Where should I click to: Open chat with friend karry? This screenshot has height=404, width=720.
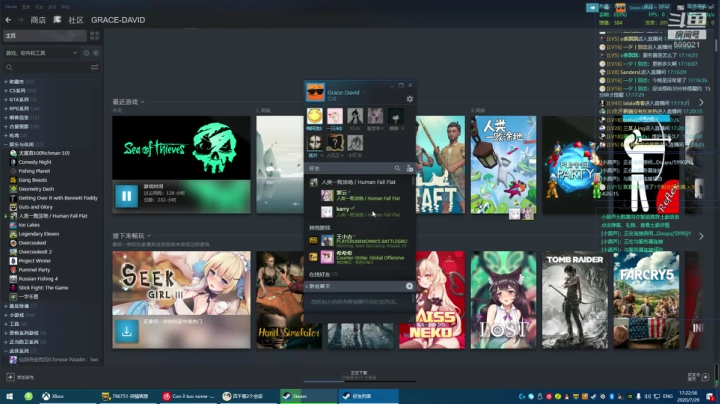pos(361,211)
